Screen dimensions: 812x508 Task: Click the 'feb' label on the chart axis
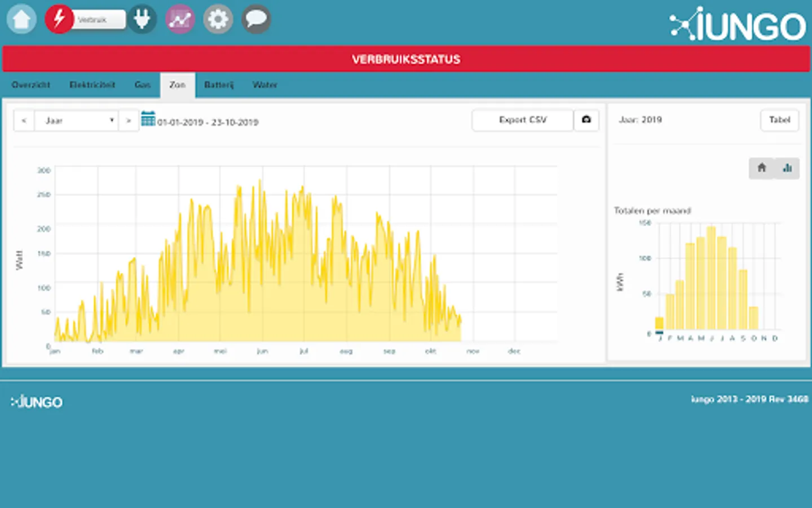98,351
